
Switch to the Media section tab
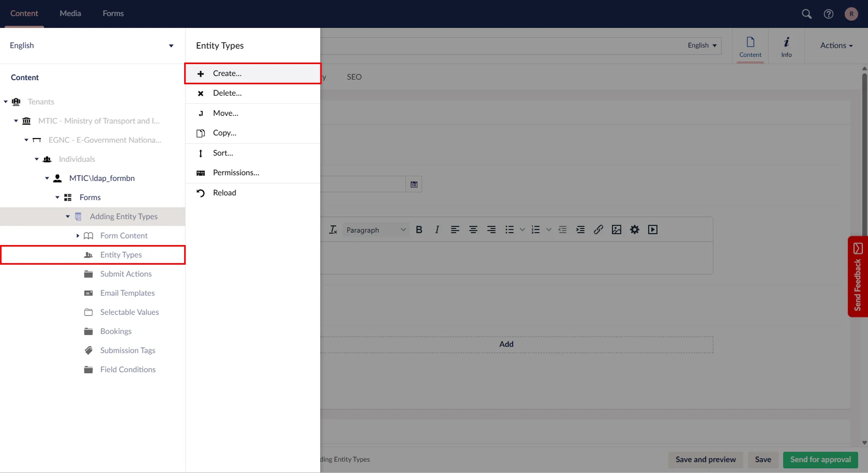pos(70,13)
